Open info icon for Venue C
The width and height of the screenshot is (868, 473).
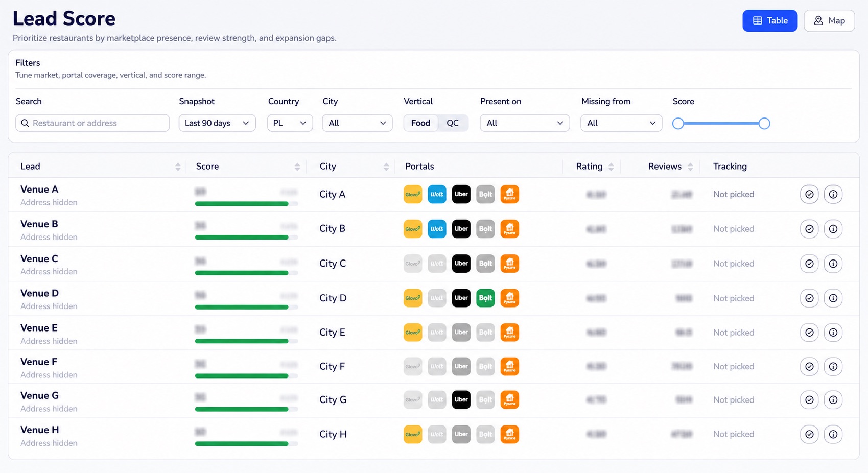(x=833, y=264)
